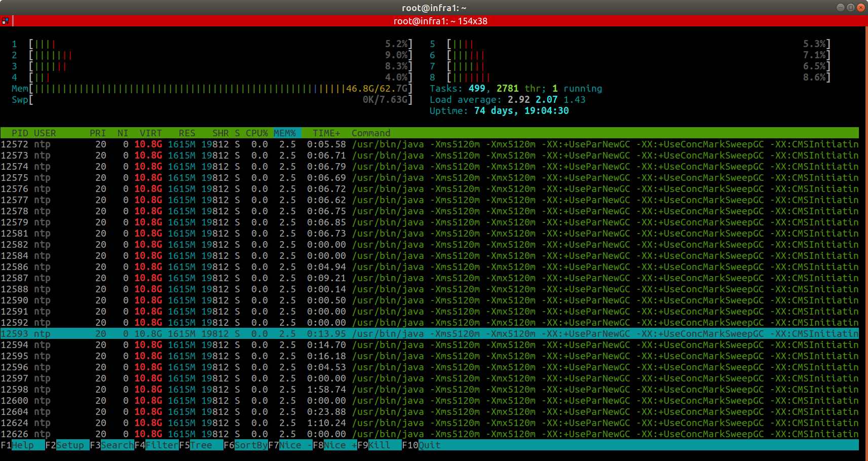Viewport: 868px width, 461px height.
Task: Sort by the VIRT column header
Action: click(150, 133)
